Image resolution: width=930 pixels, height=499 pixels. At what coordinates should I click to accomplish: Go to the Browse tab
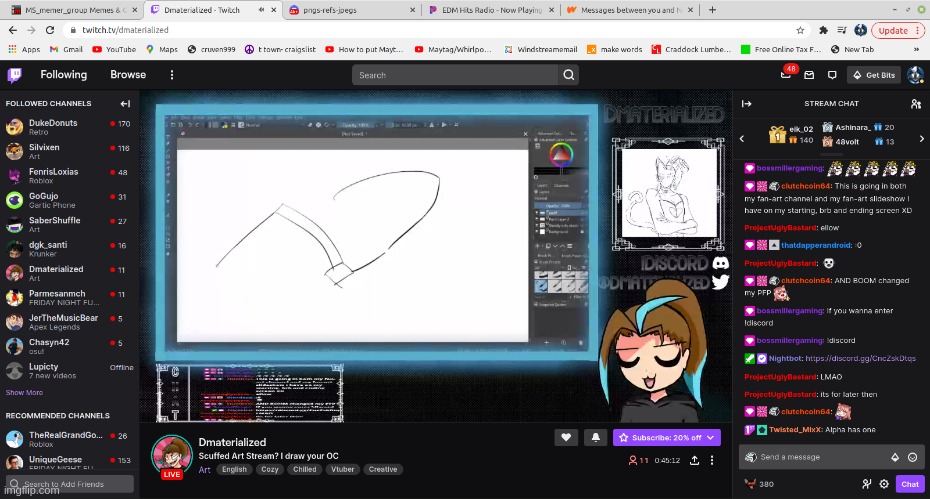[x=128, y=75]
